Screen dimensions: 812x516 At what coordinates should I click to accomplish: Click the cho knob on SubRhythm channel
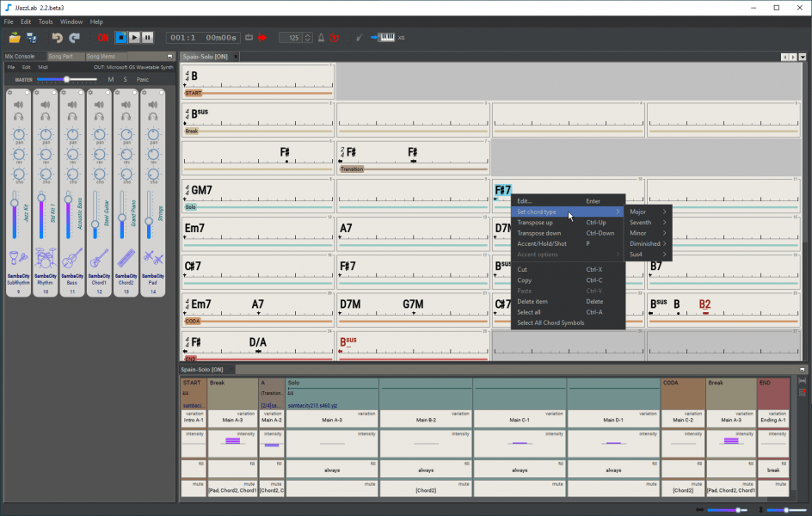tap(19, 174)
